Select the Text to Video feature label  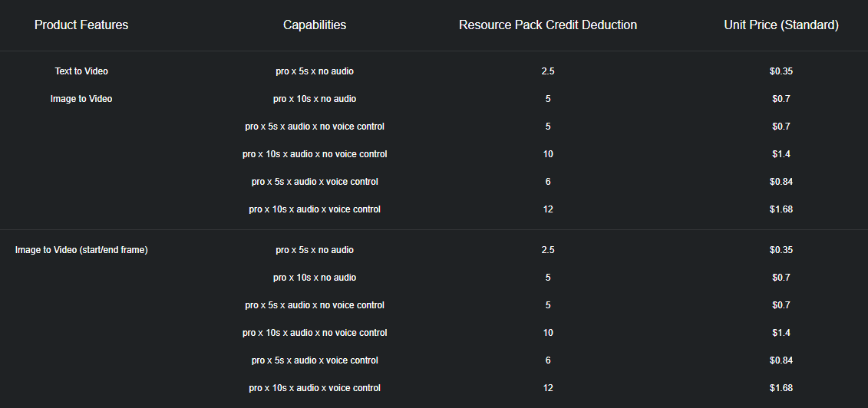pyautogui.click(x=81, y=71)
